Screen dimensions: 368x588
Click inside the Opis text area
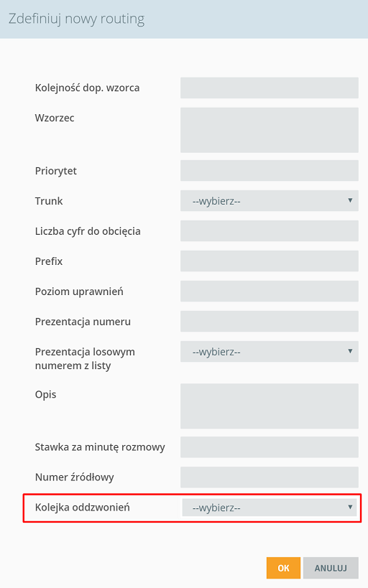[270, 406]
